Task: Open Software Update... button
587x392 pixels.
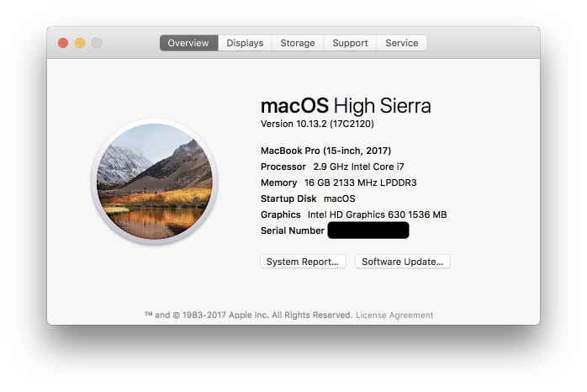Action: tap(403, 262)
